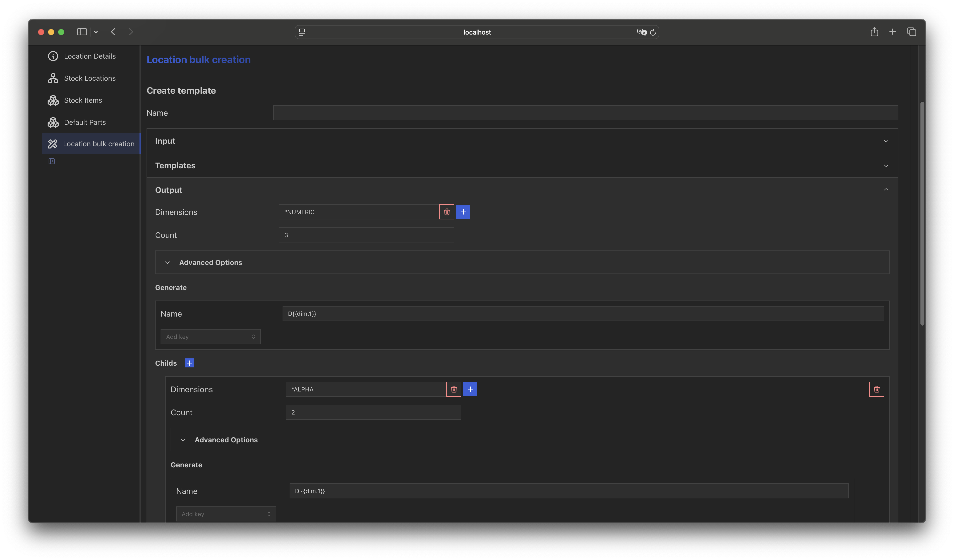This screenshot has height=560, width=954.
Task: Collapse the left navigation panel
Action: [x=52, y=162]
